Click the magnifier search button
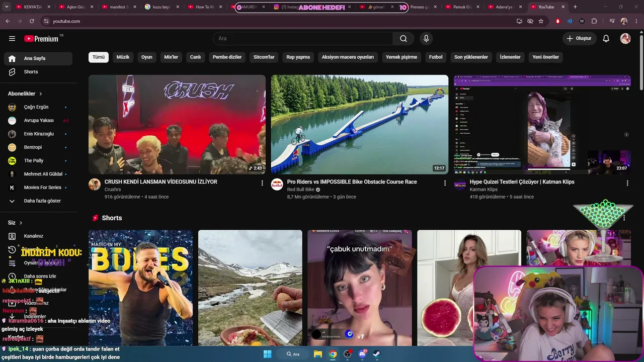Viewport: 644px width, 362px height. click(404, 39)
